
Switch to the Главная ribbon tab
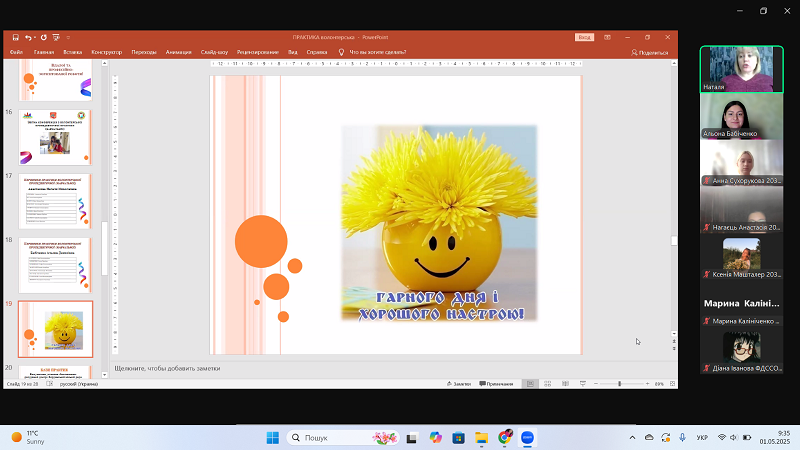(x=44, y=52)
